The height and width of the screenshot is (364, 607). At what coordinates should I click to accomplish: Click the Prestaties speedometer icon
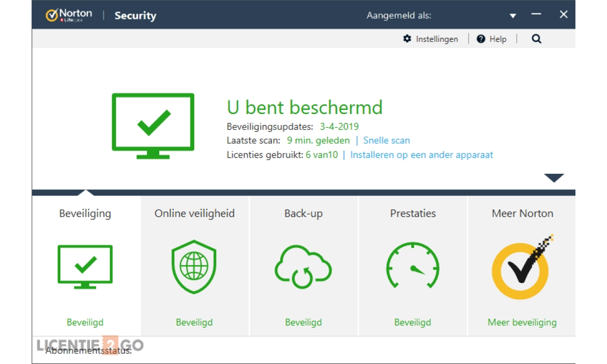coord(412,266)
